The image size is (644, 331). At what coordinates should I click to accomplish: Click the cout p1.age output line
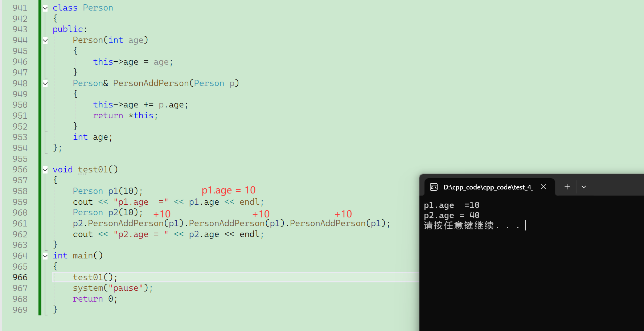click(168, 202)
